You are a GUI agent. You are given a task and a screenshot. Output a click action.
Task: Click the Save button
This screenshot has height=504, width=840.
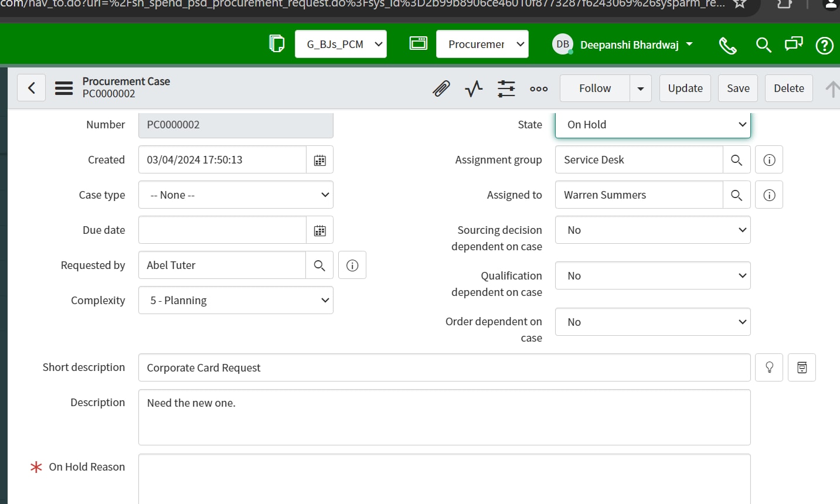[x=738, y=88]
